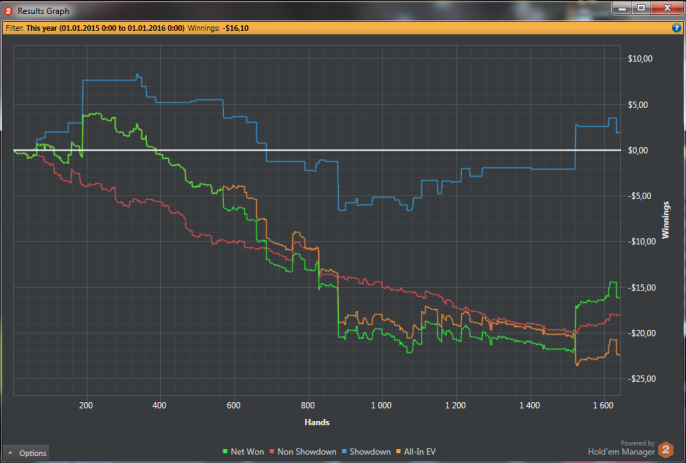The image size is (686, 463).
Task: Close the Results Graph window
Action: click(667, 8)
